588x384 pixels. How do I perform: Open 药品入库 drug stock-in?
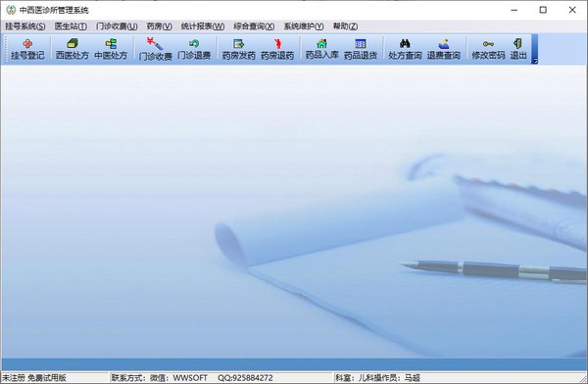coord(321,50)
